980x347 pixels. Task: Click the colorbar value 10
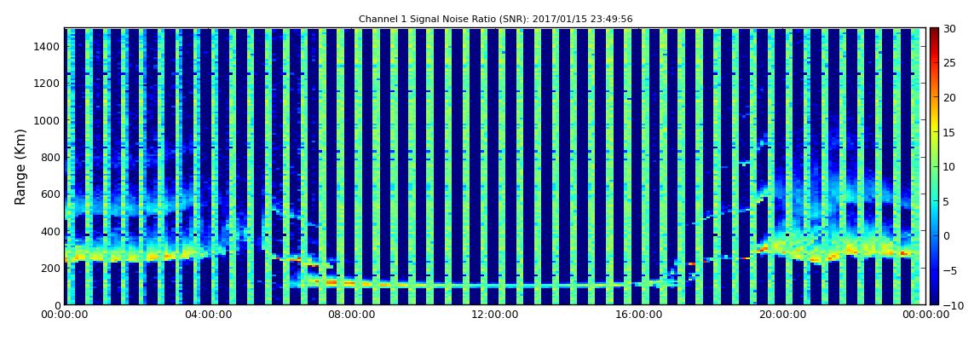(950, 167)
